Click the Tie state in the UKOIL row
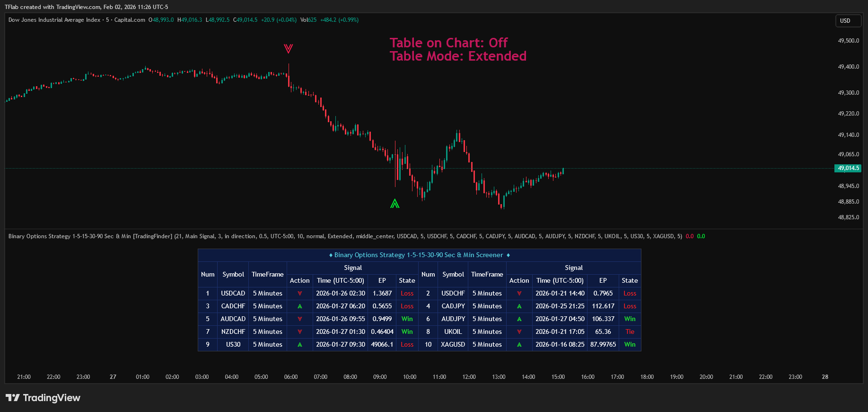 click(x=630, y=332)
